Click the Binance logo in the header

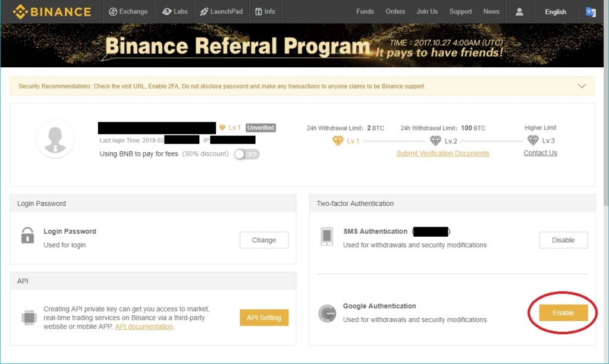(x=52, y=12)
